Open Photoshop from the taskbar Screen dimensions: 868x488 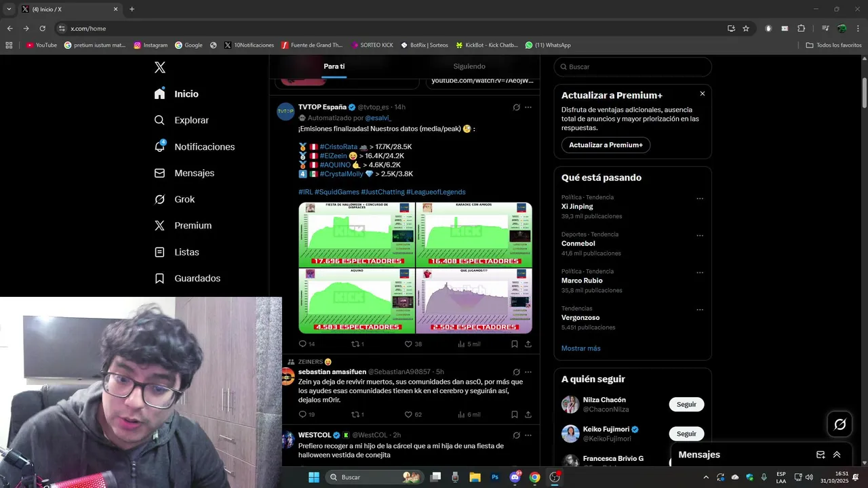coord(495,477)
